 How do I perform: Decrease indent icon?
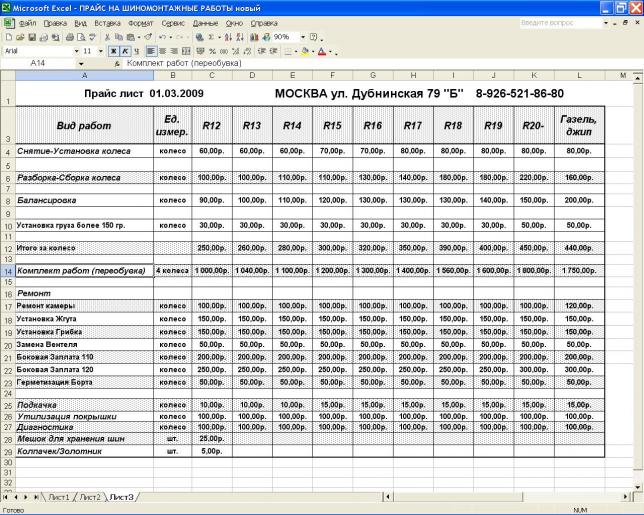pos(262,51)
